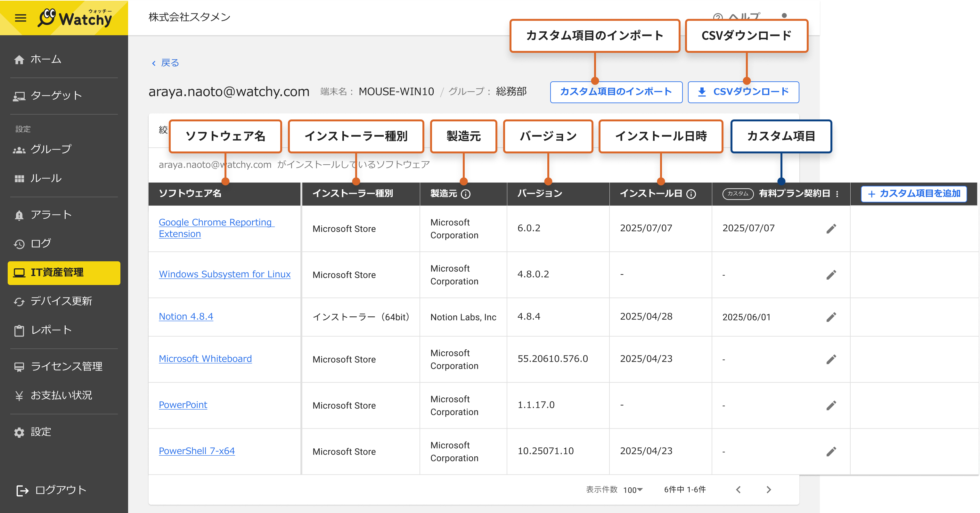Image resolution: width=980 pixels, height=513 pixels.
Task: Open アラート in the sidebar
Action: 43,215
